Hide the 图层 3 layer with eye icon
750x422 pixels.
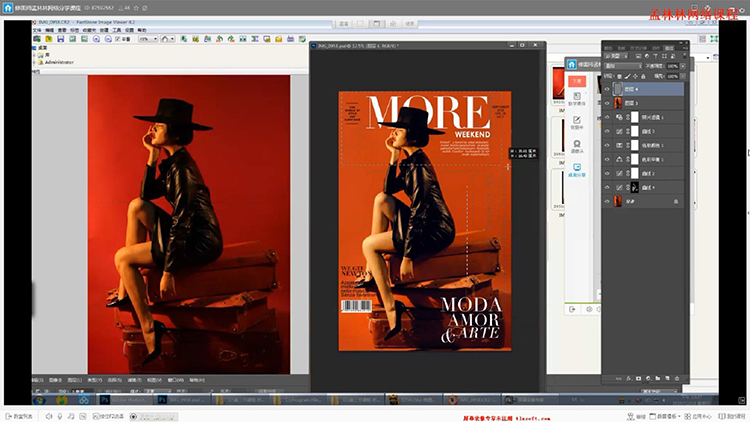(x=607, y=103)
